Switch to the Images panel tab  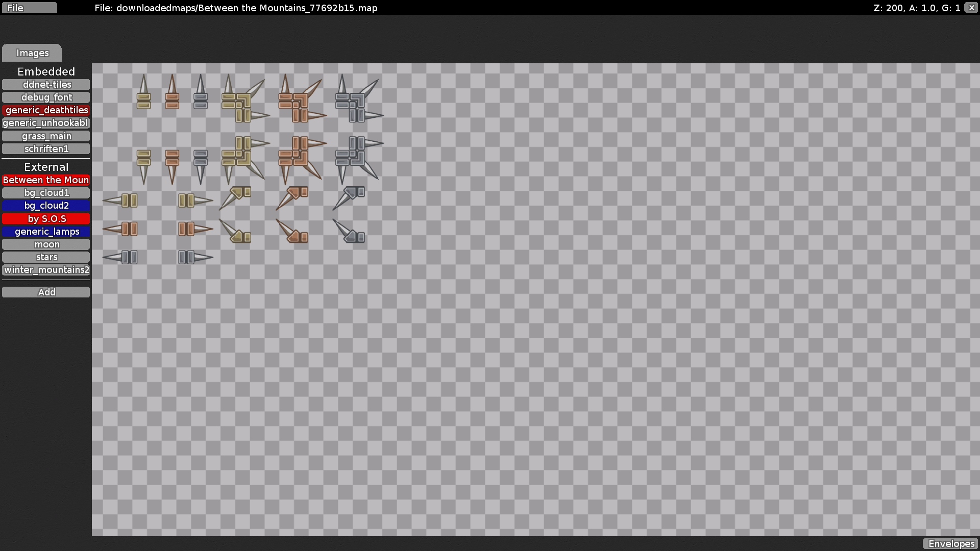point(32,53)
